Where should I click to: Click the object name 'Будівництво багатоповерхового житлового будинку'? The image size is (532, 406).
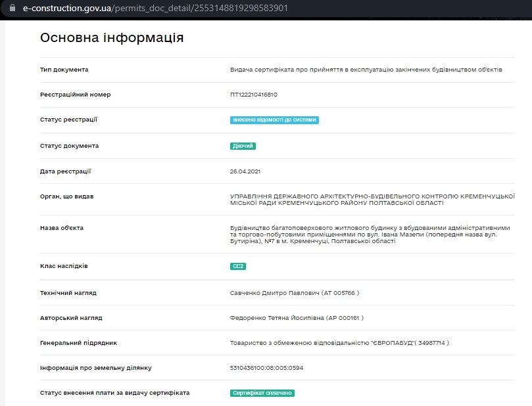[x=370, y=235]
